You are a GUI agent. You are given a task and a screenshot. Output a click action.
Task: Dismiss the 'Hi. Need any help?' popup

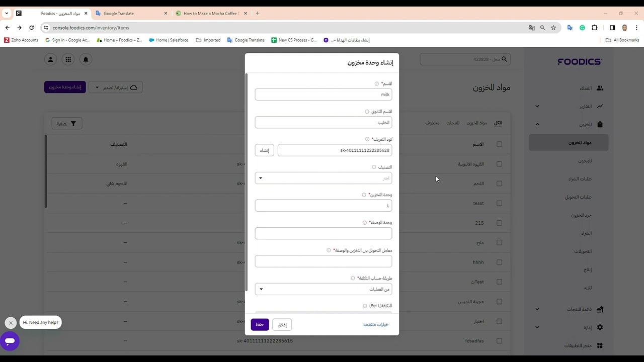pyautogui.click(x=11, y=323)
